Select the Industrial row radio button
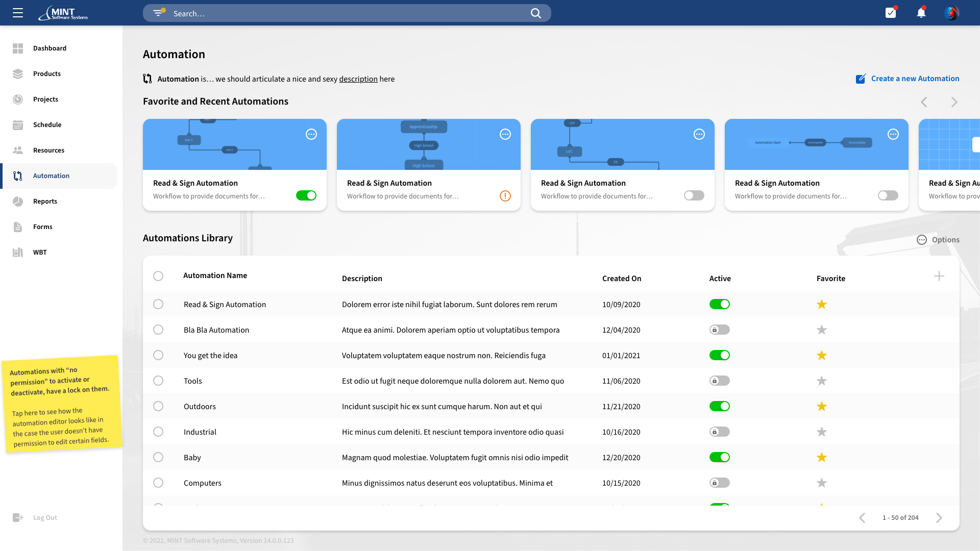980x551 pixels. pyautogui.click(x=158, y=432)
